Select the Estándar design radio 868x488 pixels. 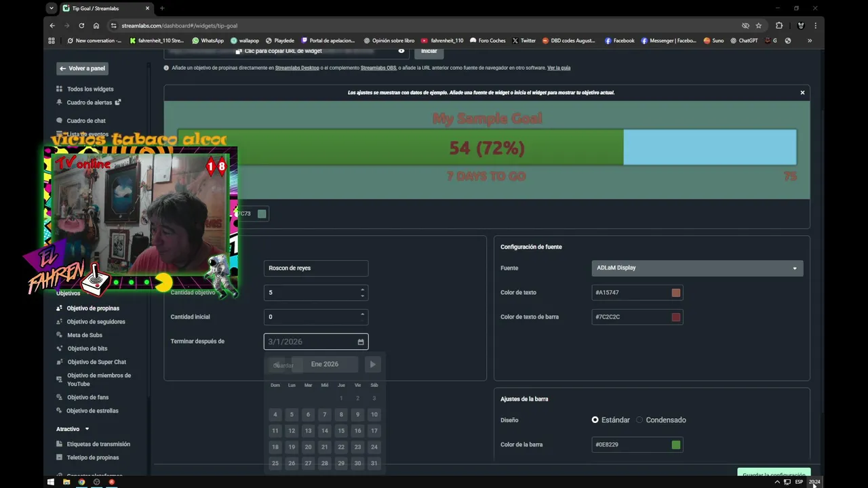pyautogui.click(x=595, y=420)
